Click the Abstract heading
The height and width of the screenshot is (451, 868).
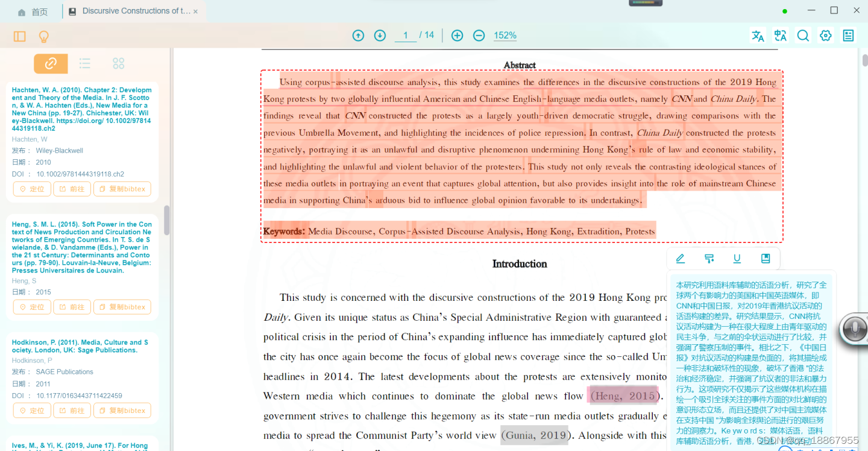[x=520, y=65]
